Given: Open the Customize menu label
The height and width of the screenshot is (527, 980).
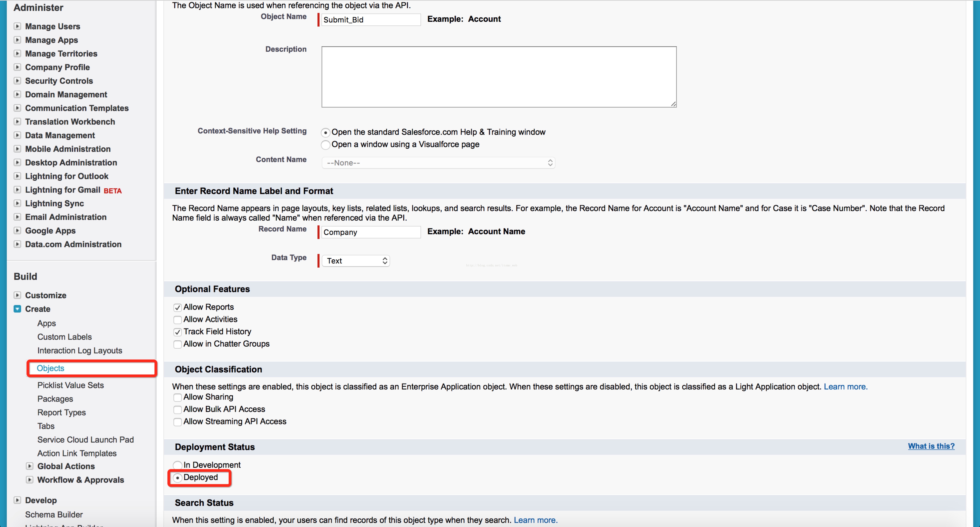Looking at the screenshot, I should [x=46, y=295].
